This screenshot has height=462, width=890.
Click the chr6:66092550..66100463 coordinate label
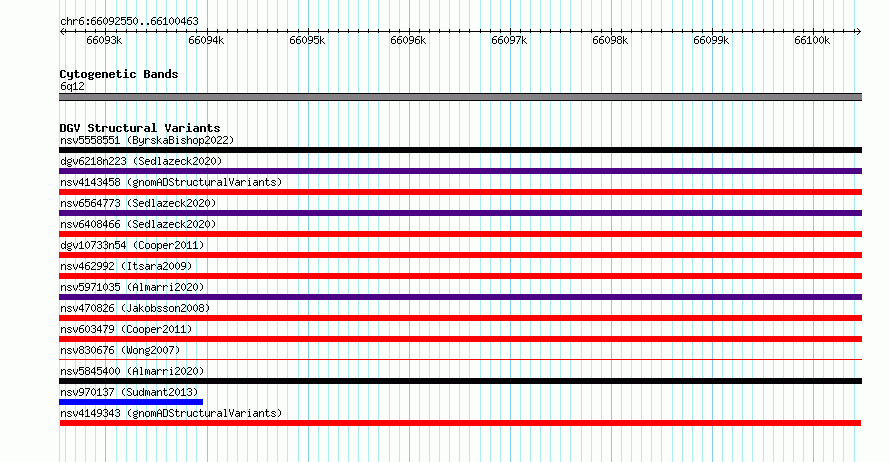[129, 22]
